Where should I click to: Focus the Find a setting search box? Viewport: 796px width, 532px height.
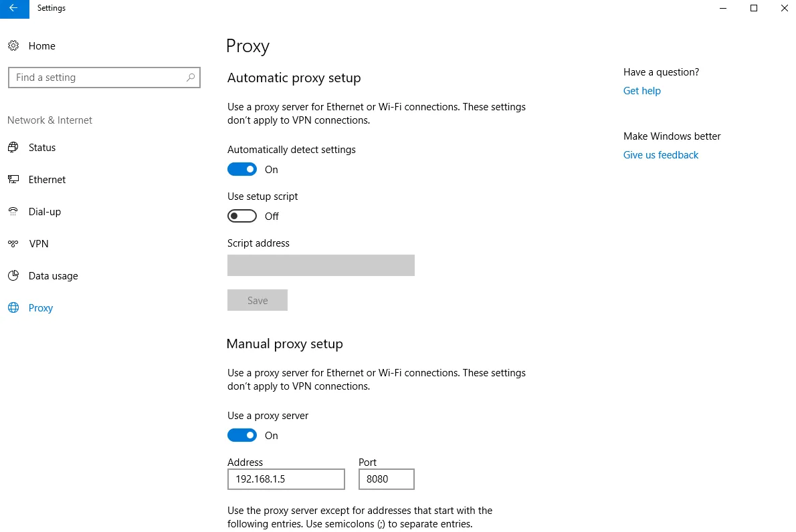pos(97,78)
